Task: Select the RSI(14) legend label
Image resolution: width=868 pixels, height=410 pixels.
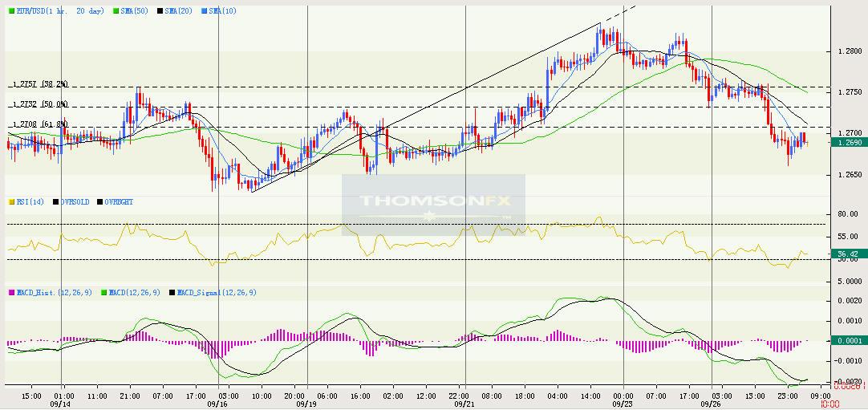Action: (x=30, y=202)
